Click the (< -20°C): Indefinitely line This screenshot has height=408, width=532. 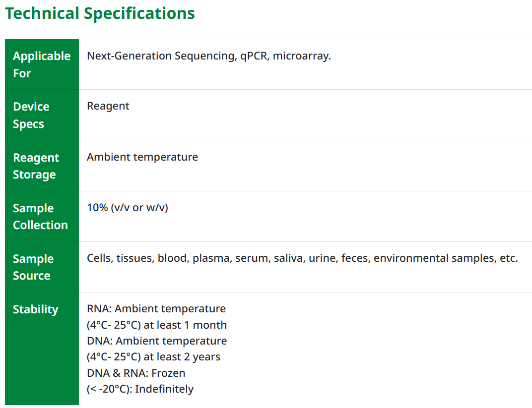[x=140, y=389]
